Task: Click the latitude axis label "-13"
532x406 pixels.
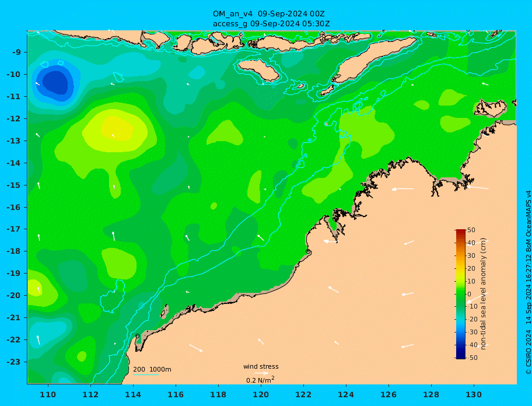Action: click(13, 141)
